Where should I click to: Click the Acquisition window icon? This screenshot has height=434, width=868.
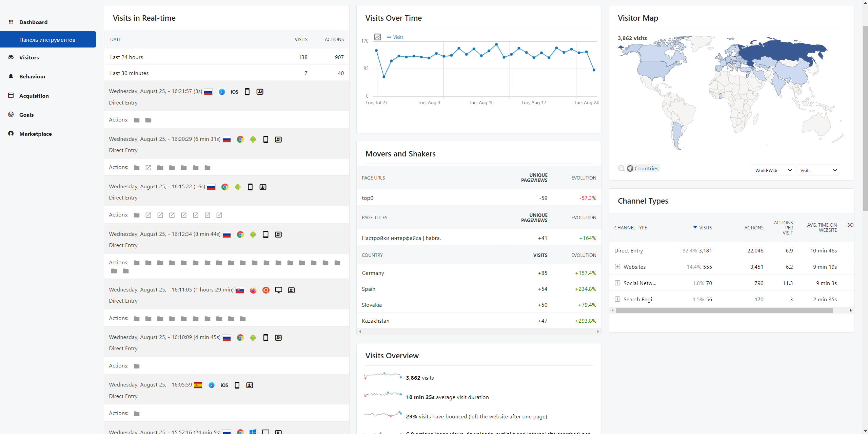click(x=11, y=95)
